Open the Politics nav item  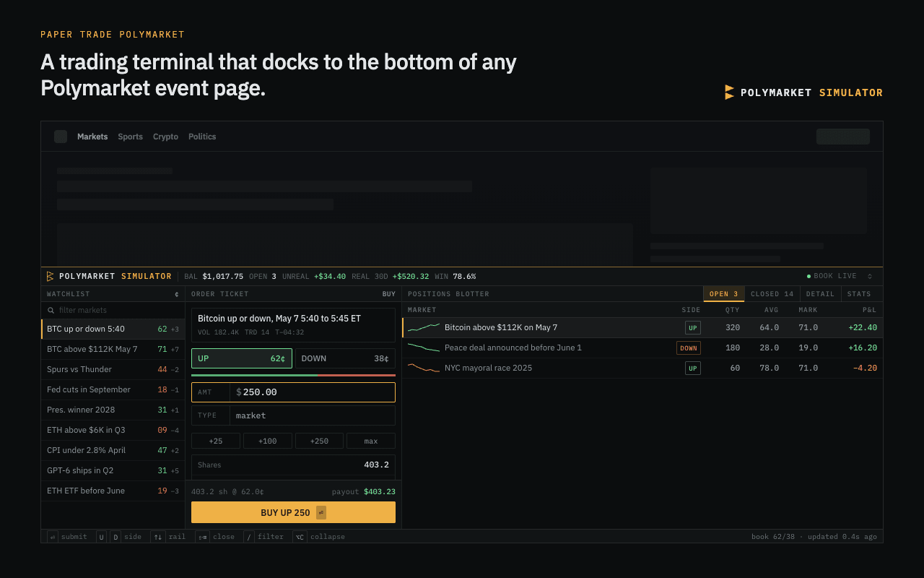click(x=202, y=137)
